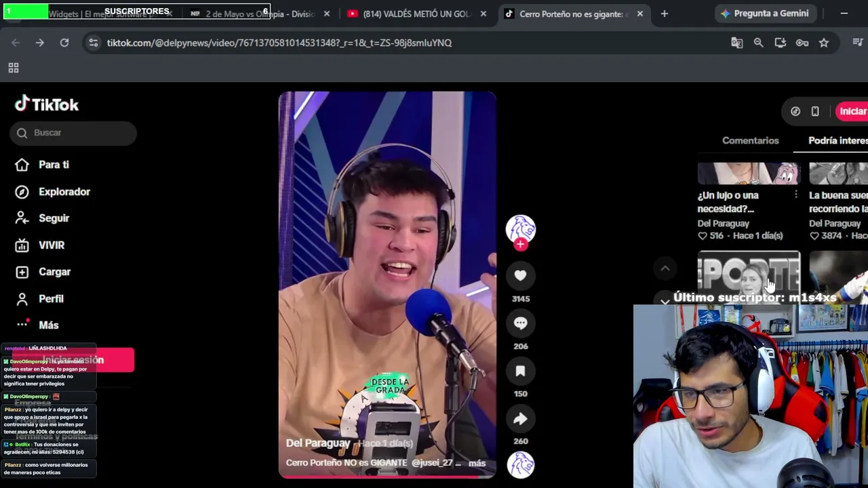
Task: Open the thumbnail above '¿Un lujo o una necesidad?'
Action: [x=749, y=174]
